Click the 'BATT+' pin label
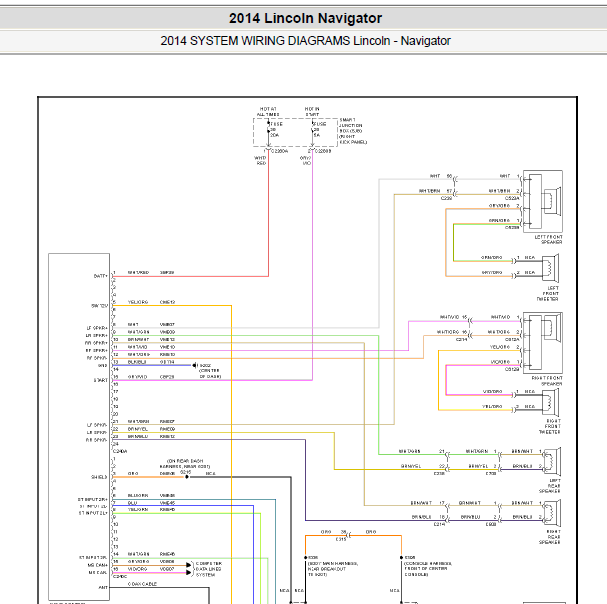607x604 pixels. pyautogui.click(x=100, y=276)
